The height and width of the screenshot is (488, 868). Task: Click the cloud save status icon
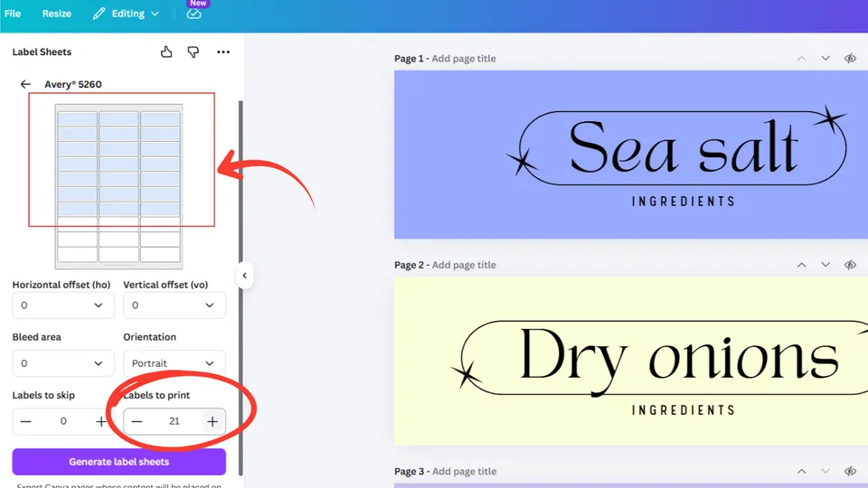point(193,14)
